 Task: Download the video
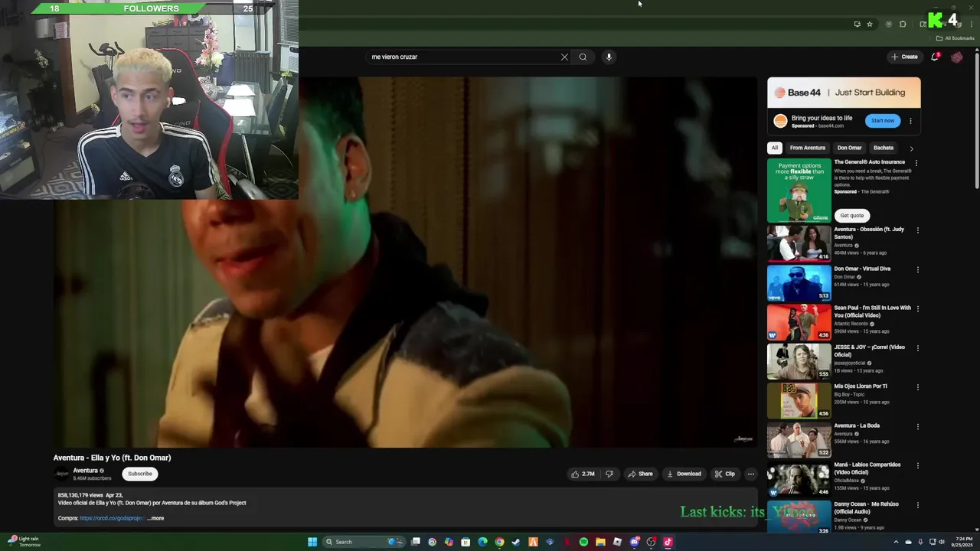[684, 474]
